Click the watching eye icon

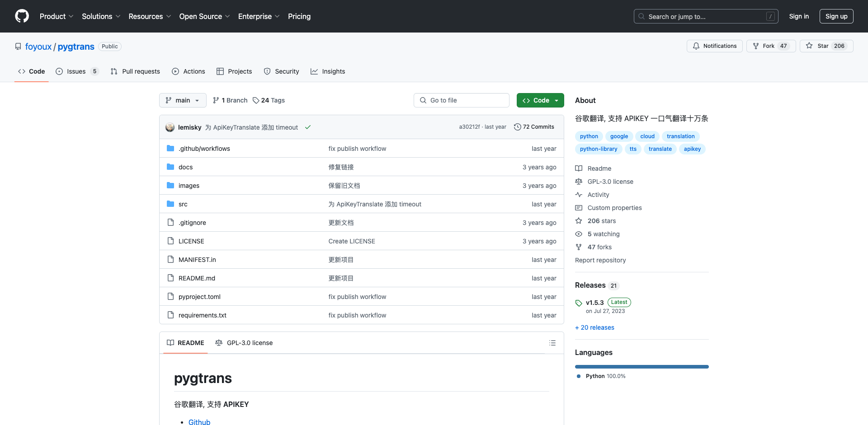[579, 234]
